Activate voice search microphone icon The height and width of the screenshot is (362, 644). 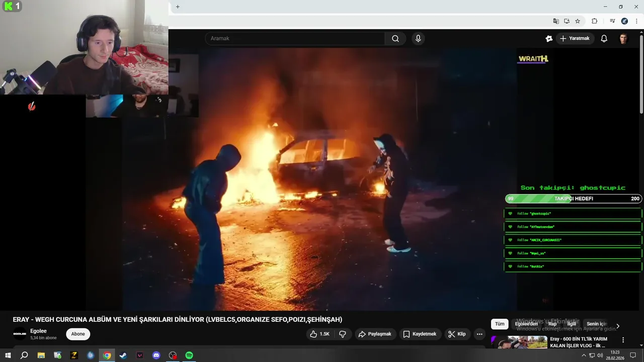pos(418,39)
